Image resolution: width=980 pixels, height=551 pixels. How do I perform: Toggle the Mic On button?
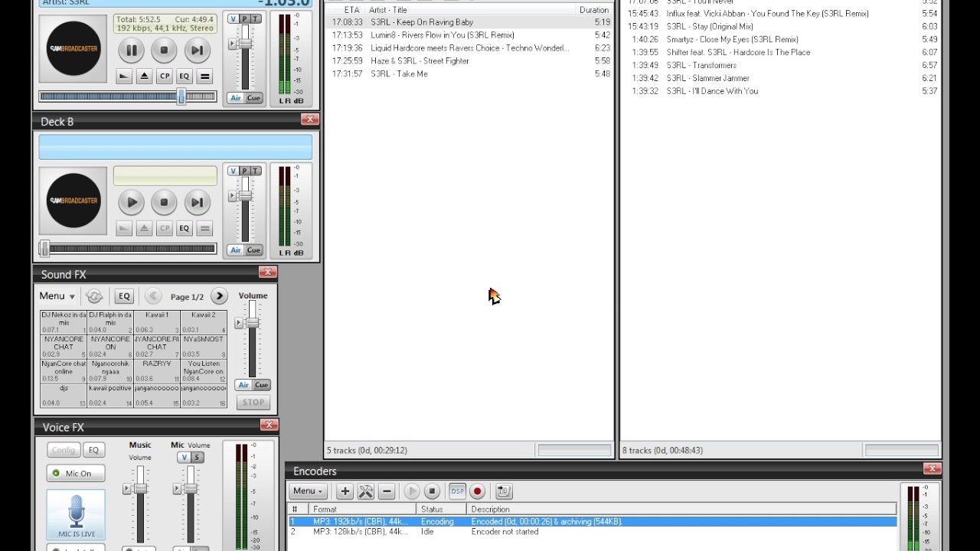click(75, 474)
